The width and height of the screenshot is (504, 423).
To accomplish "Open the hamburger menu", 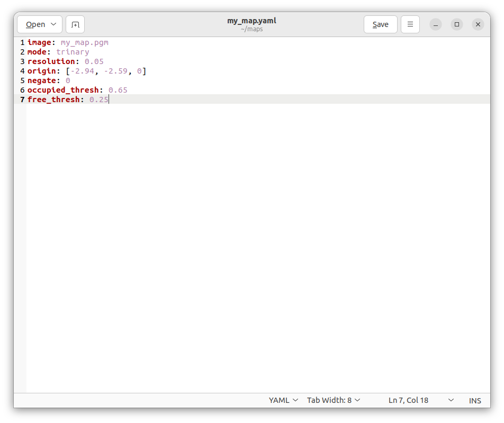I will pyautogui.click(x=410, y=24).
